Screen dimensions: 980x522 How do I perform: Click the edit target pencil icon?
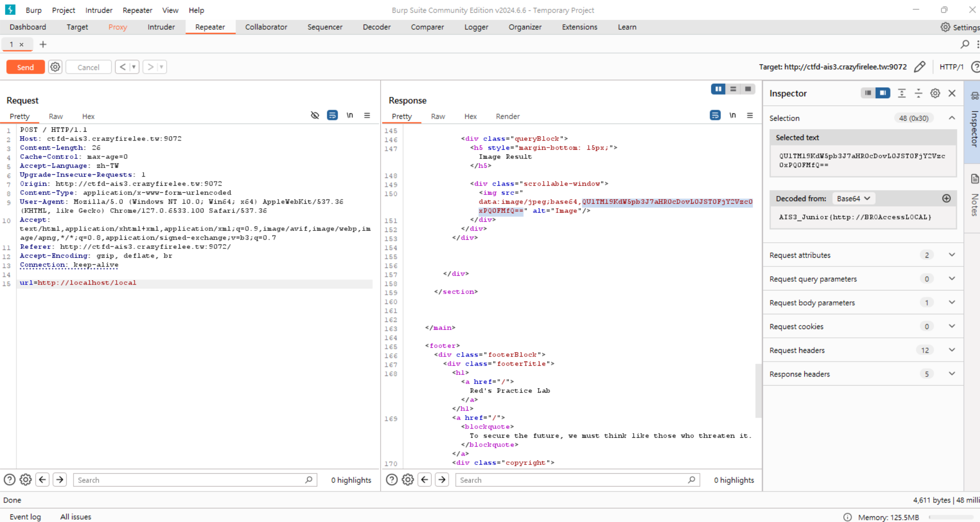click(919, 67)
